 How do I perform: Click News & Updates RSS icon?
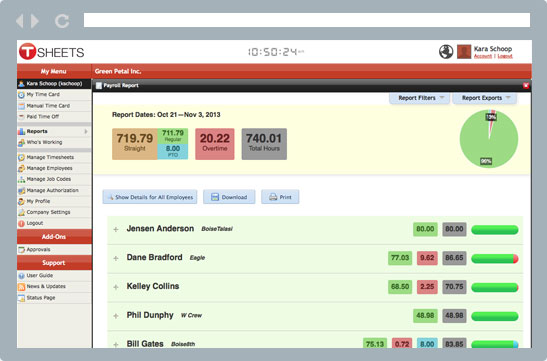21,287
